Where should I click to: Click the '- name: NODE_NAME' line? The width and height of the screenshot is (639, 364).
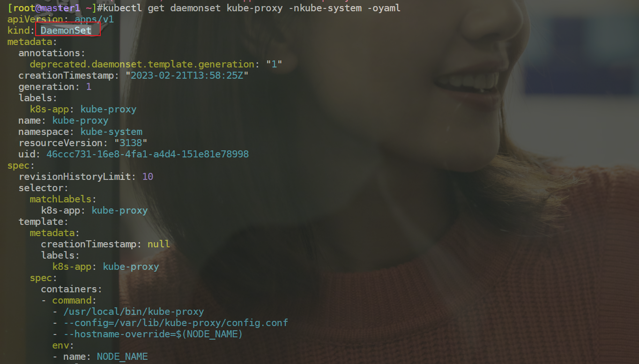[x=100, y=357]
